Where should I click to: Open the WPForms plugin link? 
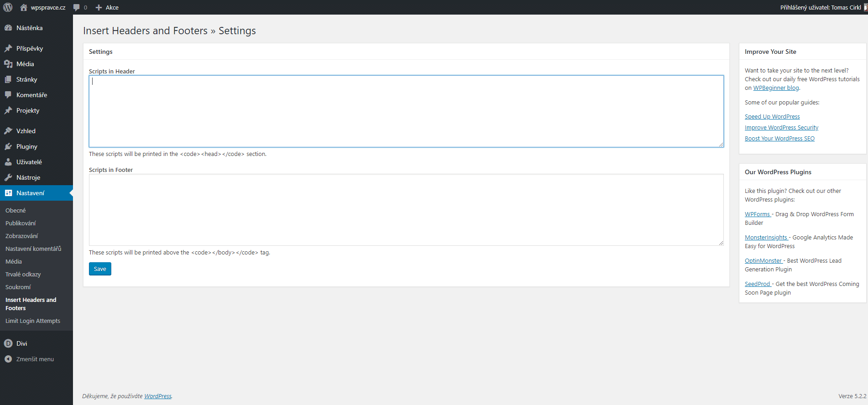pyautogui.click(x=758, y=214)
